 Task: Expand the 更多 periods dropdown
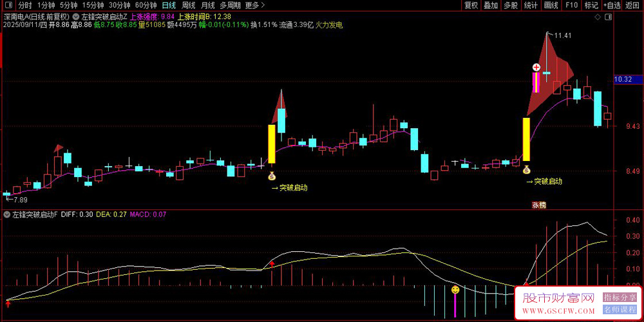pos(254,5)
